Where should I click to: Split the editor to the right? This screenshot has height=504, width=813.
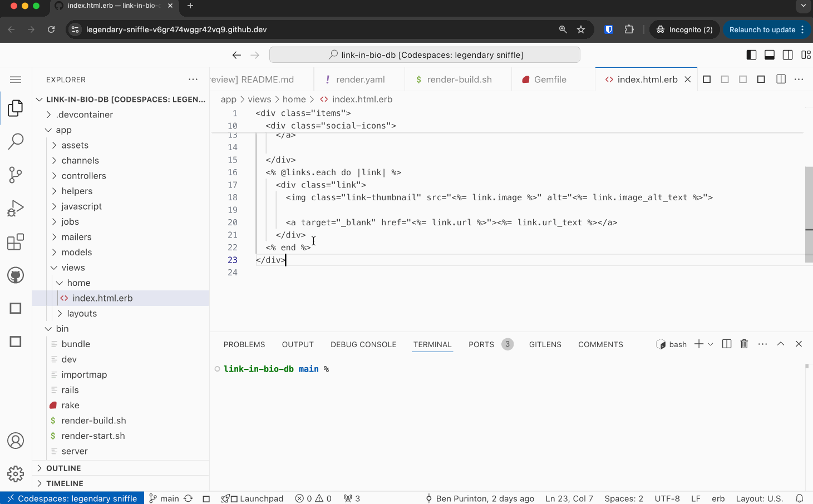781,79
